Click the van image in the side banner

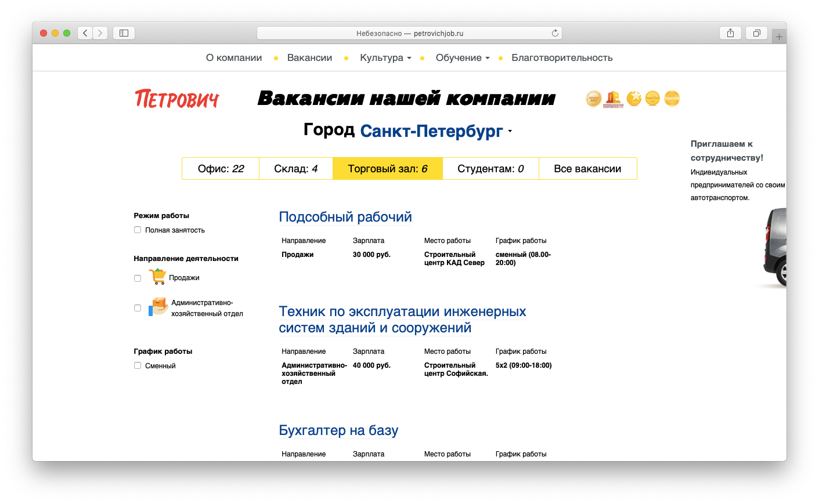pyautogui.click(x=774, y=248)
